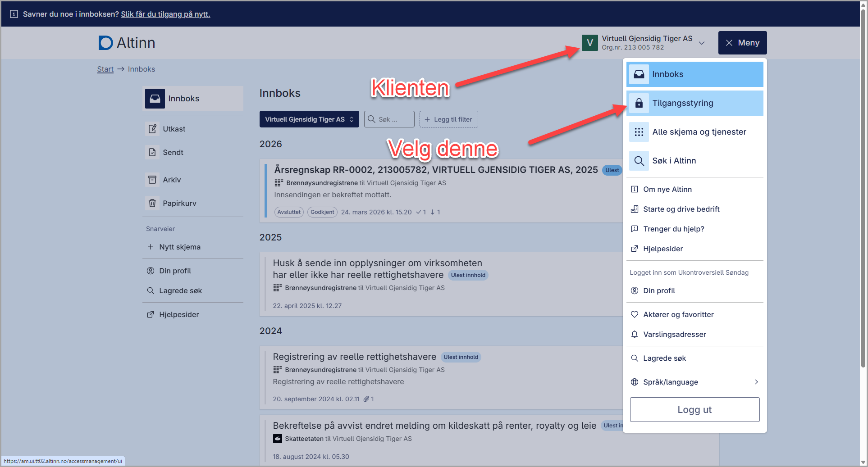The height and width of the screenshot is (467, 868).
Task: Click the inbox tray icon in the Meny panel
Action: click(639, 74)
